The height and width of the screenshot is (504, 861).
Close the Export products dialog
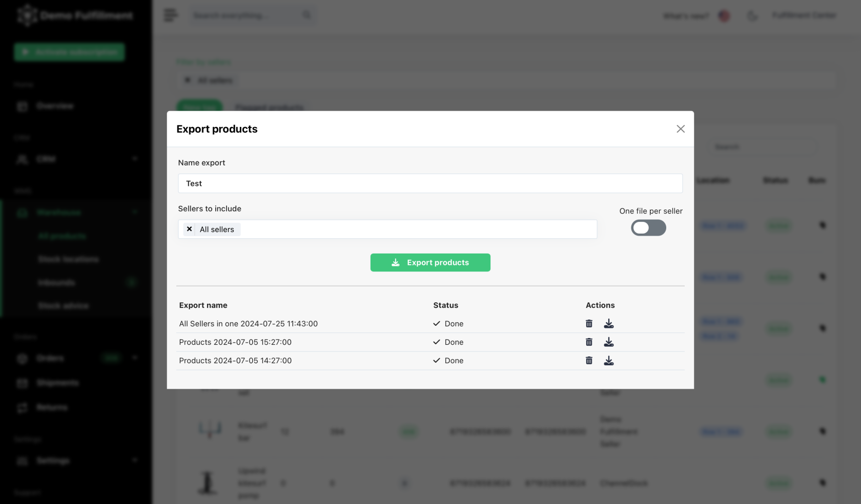click(x=680, y=129)
